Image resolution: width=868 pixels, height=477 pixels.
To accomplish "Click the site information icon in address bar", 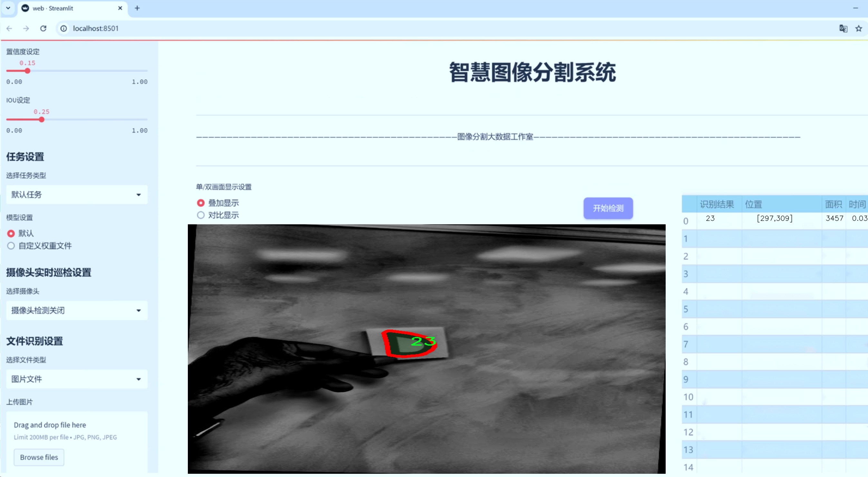I will (64, 28).
